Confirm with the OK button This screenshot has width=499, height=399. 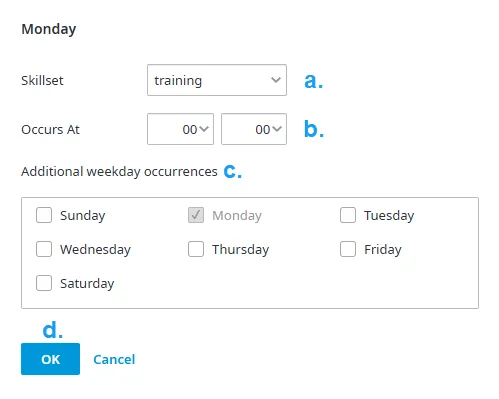point(50,359)
